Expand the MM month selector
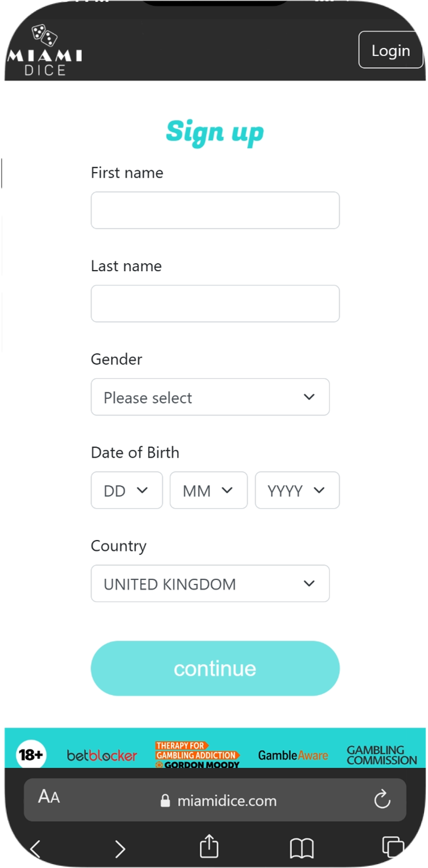428x868 pixels. (x=208, y=490)
